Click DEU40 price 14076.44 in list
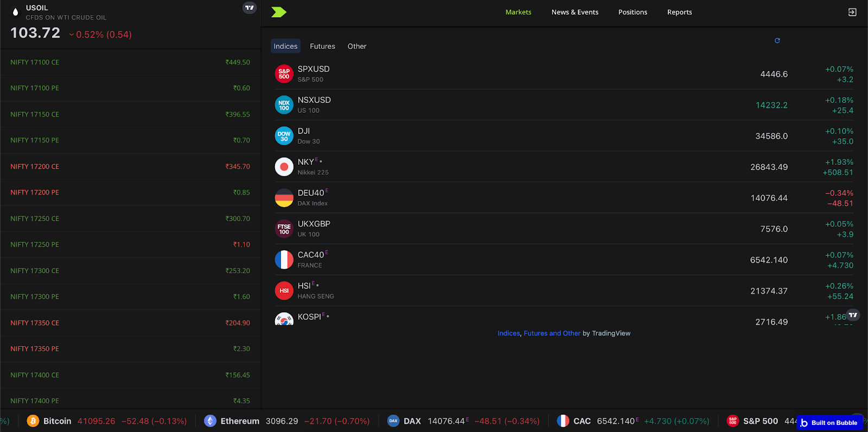The height and width of the screenshot is (432, 868). click(769, 198)
